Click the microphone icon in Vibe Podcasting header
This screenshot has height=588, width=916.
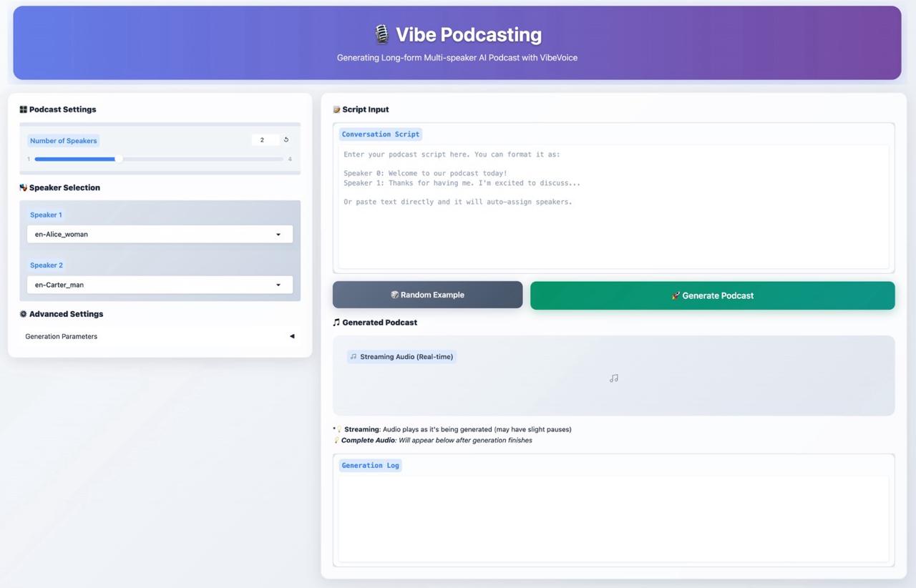click(x=381, y=34)
